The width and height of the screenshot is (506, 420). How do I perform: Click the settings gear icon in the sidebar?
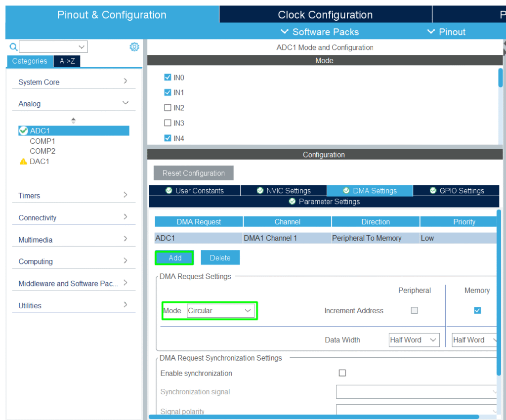point(134,47)
